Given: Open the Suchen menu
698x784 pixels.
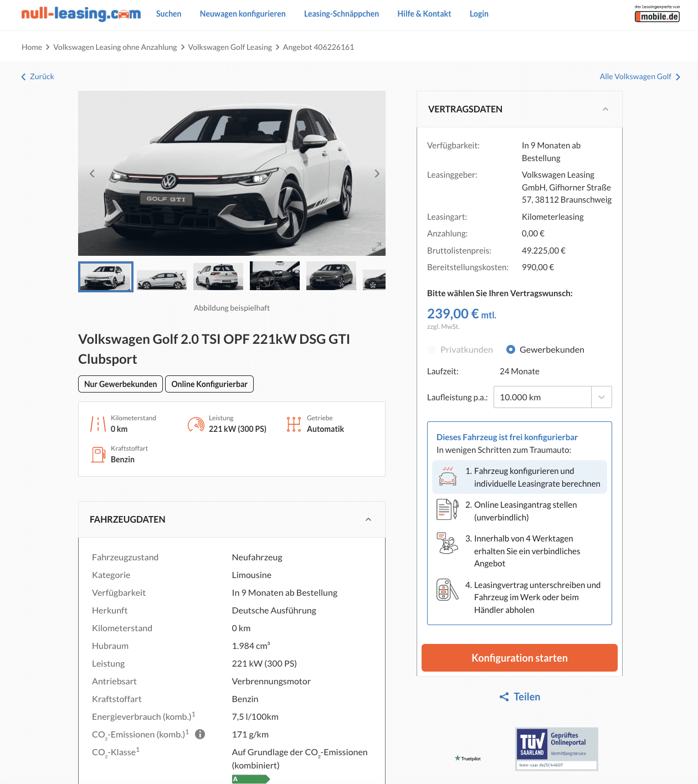Looking at the screenshot, I should [168, 14].
